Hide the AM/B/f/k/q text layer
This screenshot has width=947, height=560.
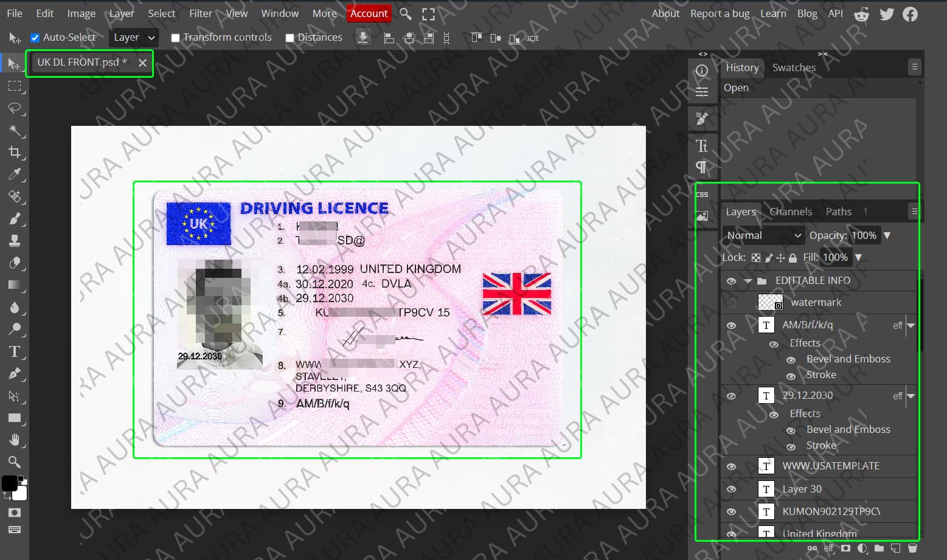[731, 325]
